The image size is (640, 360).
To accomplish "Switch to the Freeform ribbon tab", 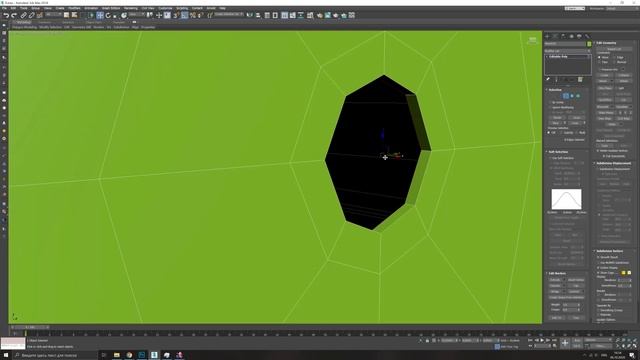I will (x=44, y=22).
